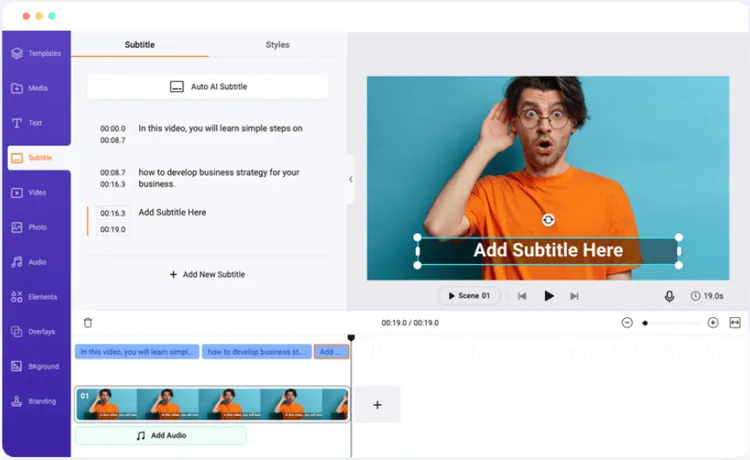Click the Auto AI Subtitle button
Viewport: 750px width, 460px height.
(x=208, y=87)
